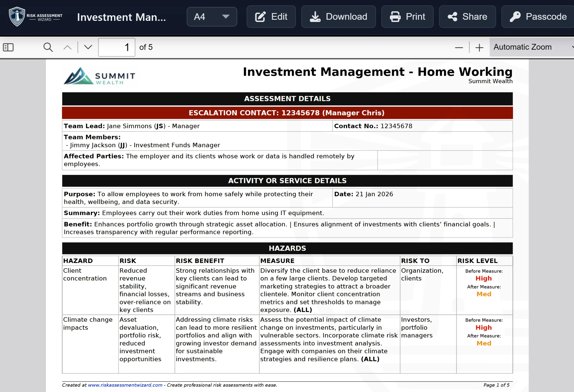Open the riskassessmentwizard.com link

point(125,385)
